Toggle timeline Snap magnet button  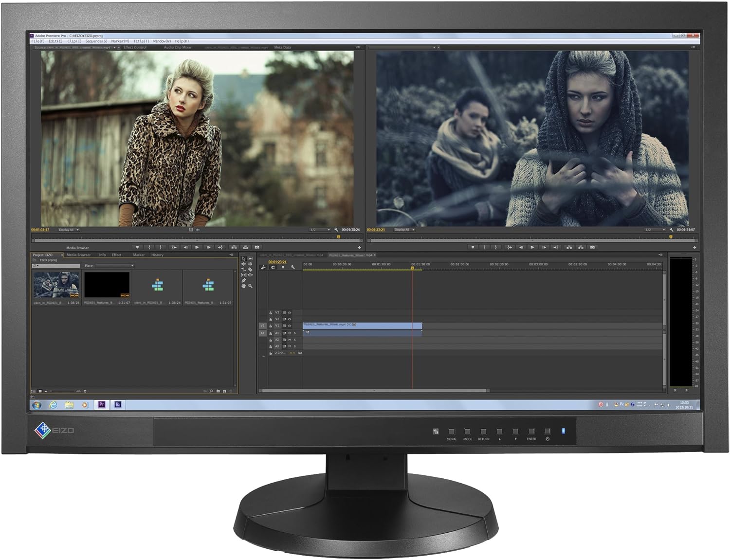(x=273, y=268)
